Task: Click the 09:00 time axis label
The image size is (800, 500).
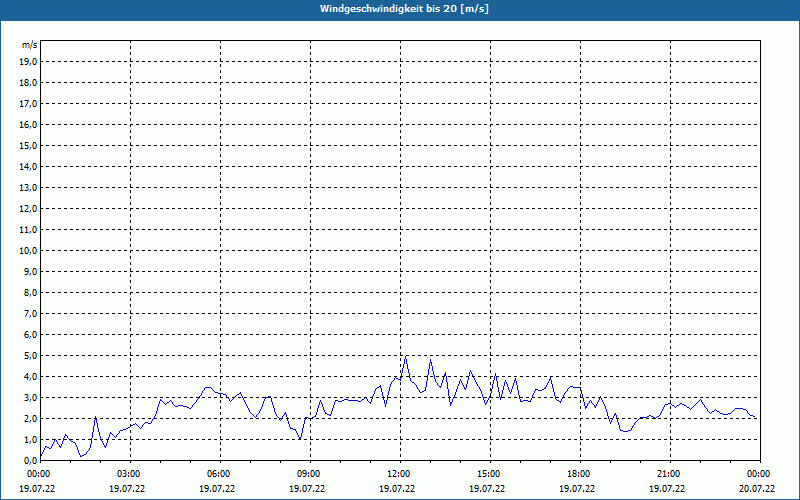Action: [x=310, y=474]
